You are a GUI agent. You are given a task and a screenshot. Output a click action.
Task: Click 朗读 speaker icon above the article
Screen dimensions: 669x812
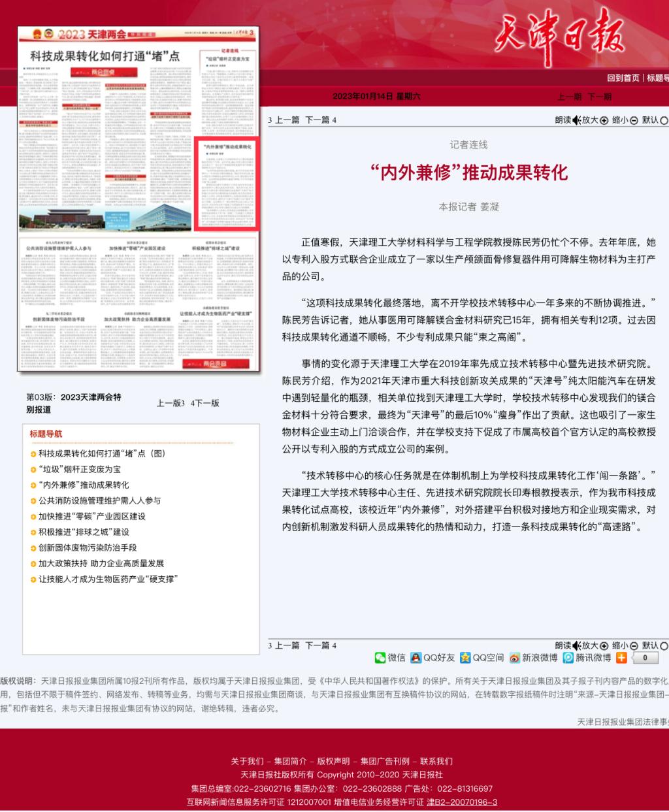tap(576, 120)
